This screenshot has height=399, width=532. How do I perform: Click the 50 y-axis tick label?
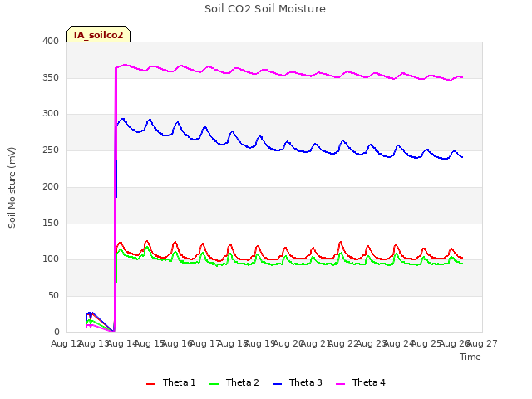53,296
